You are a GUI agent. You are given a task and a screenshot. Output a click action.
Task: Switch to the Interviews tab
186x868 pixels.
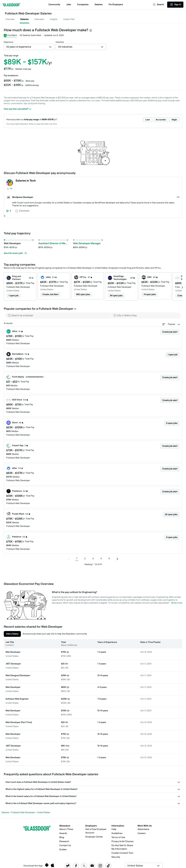click(39, 19)
